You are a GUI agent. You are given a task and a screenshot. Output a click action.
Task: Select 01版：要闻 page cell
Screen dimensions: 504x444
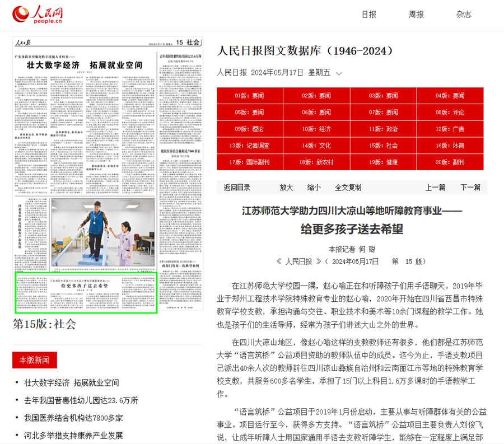pyautogui.click(x=250, y=96)
